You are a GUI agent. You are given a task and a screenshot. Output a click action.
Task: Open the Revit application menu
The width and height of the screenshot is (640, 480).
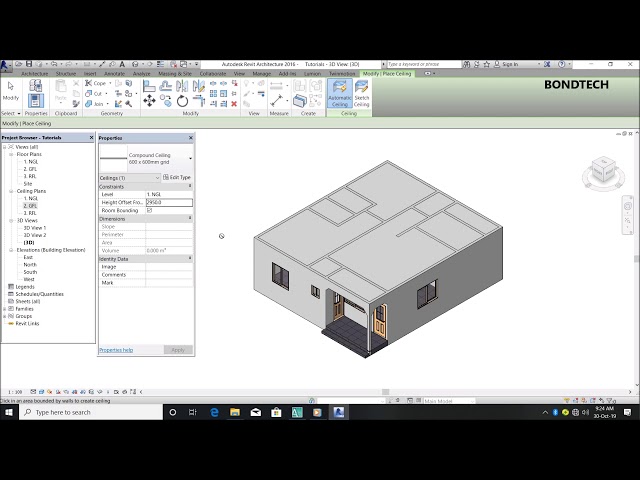5,66
